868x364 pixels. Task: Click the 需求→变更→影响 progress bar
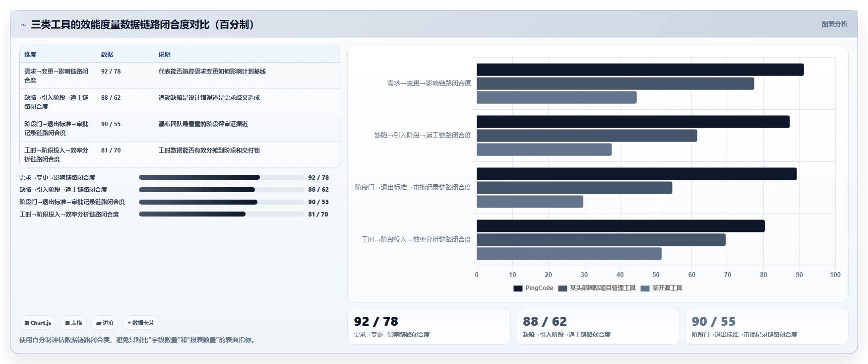tap(222, 177)
